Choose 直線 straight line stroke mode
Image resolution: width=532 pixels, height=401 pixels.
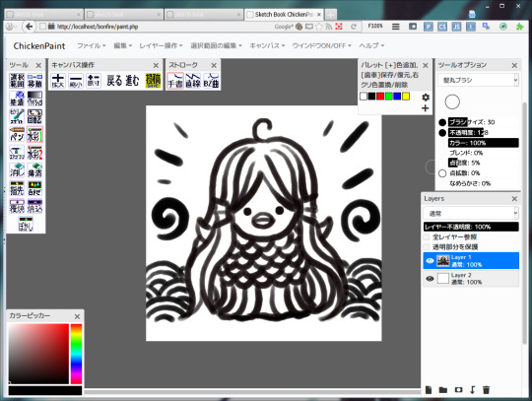pos(193,81)
